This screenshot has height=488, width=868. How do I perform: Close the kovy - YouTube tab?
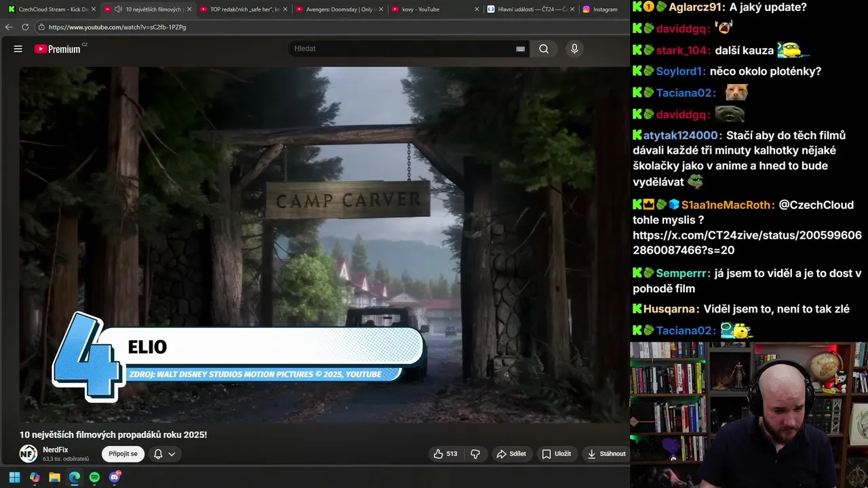pyautogui.click(x=477, y=9)
